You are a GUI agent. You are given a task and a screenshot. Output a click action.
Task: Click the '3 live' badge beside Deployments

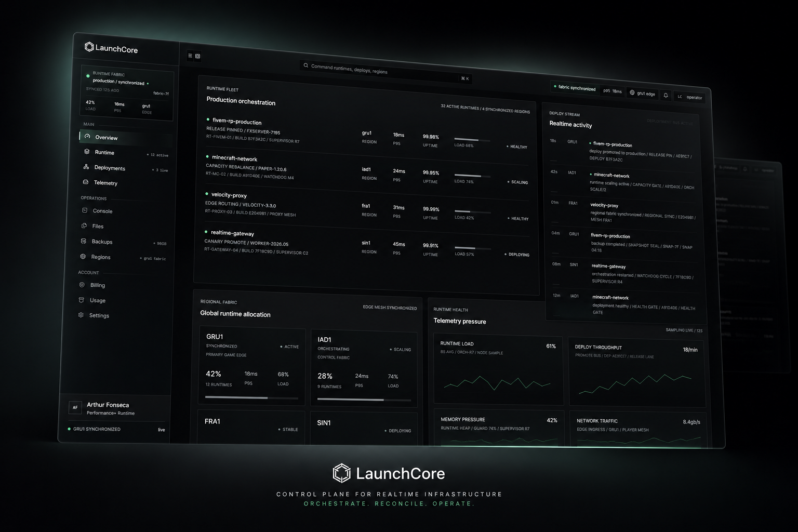[x=160, y=170]
